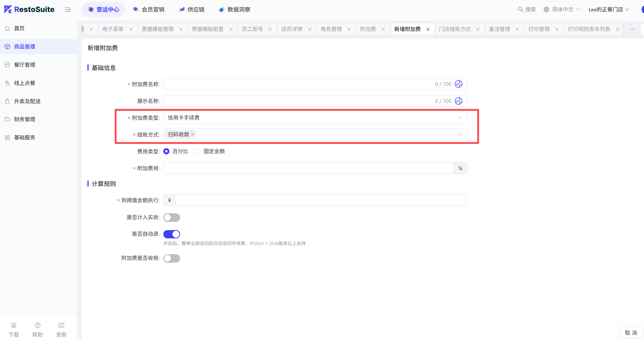
Task: Open the 下载 download icon
Action: [x=14, y=325]
